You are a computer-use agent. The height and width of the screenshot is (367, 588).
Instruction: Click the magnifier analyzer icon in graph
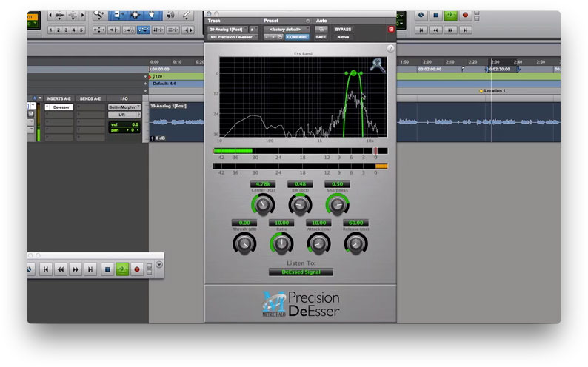coord(377,65)
